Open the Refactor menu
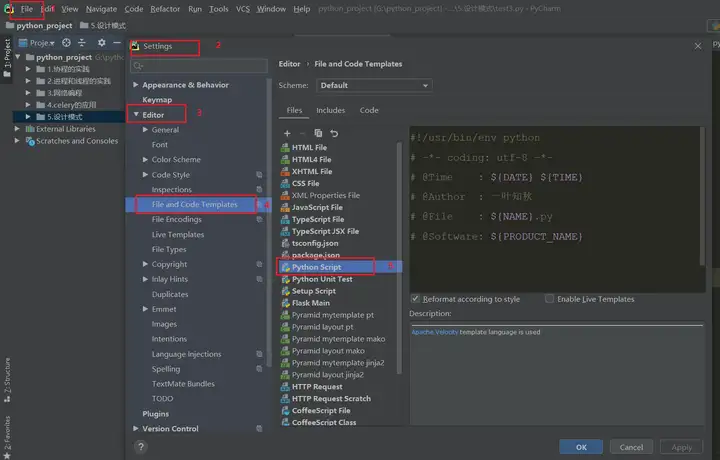Screen dimensions: 720x460 pos(165,9)
